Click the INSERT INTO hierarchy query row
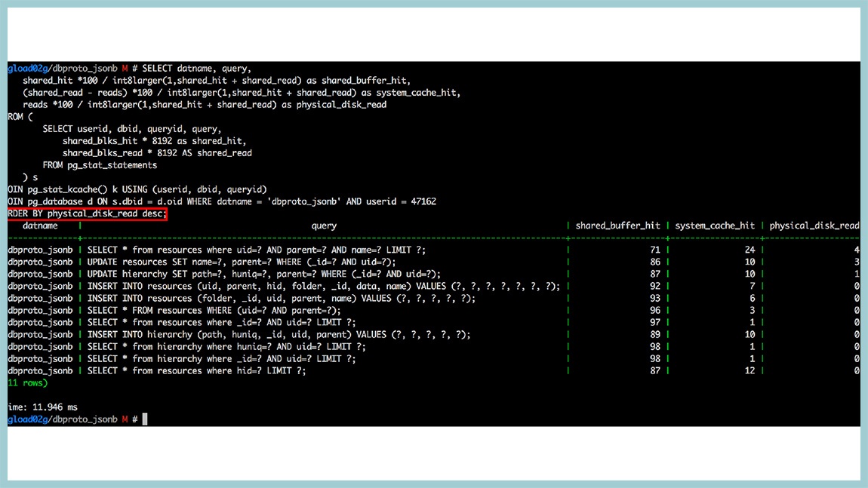 [433, 334]
